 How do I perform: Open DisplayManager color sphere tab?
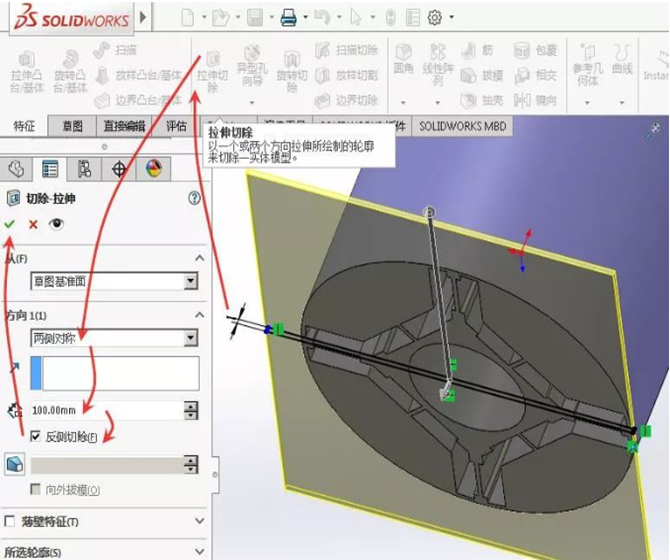coord(154,169)
